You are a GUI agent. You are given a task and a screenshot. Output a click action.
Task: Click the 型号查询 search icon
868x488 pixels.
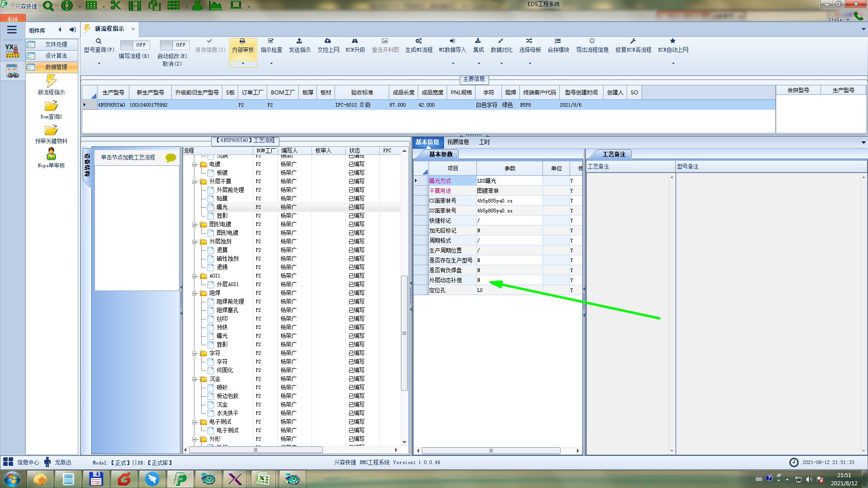99,41
